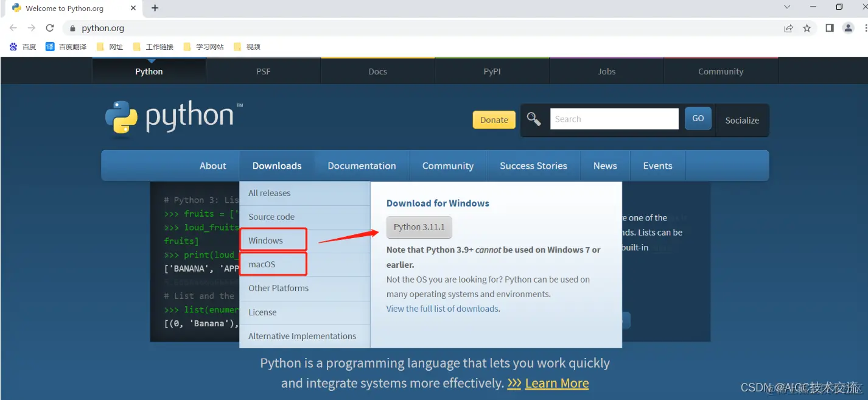
Task: Click the magnifier search icon on Python site
Action: (x=534, y=119)
